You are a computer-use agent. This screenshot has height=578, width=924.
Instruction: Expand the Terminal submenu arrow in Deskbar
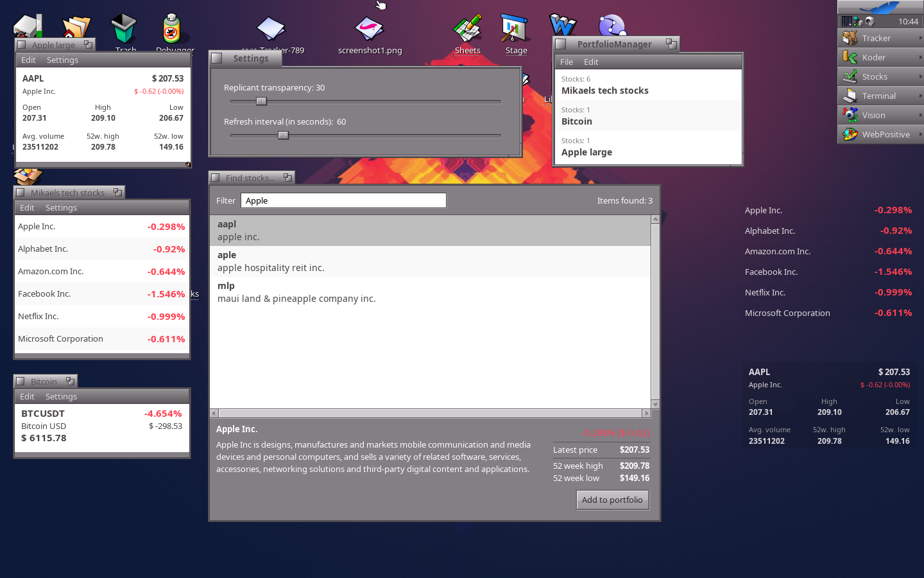(920, 96)
